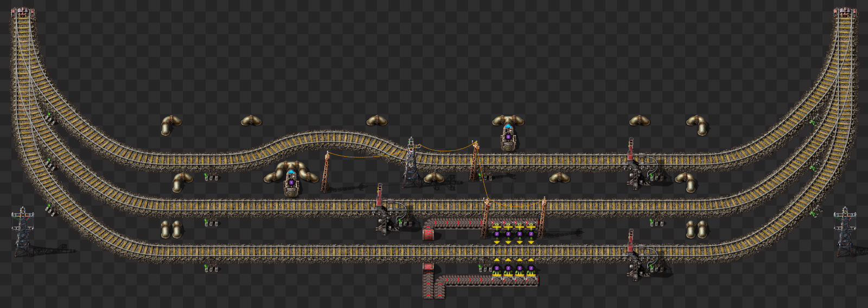The height and width of the screenshot is (308, 868).
Task: Select the rightmost stack inserter in the upper row
Action: [x=531, y=234]
